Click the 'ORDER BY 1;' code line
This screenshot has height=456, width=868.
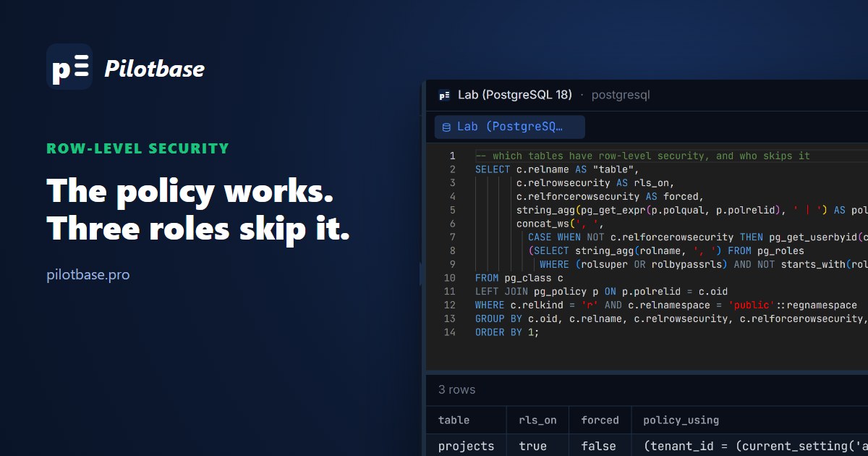coord(507,332)
